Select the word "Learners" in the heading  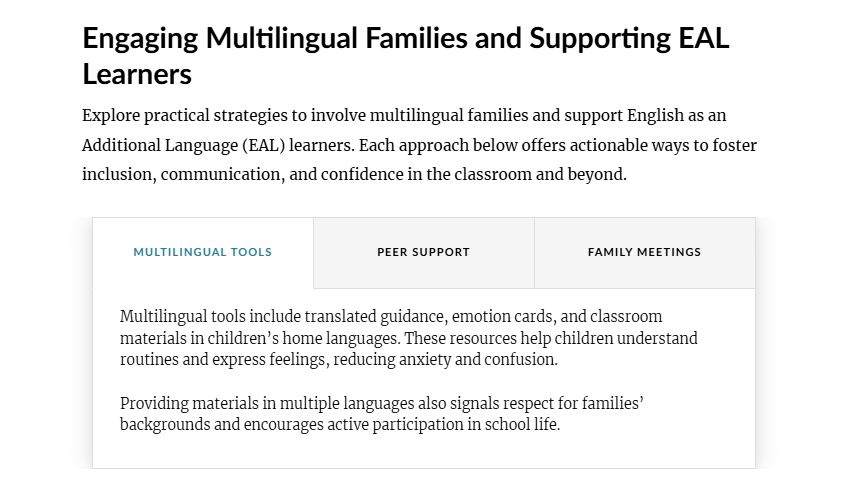point(137,74)
